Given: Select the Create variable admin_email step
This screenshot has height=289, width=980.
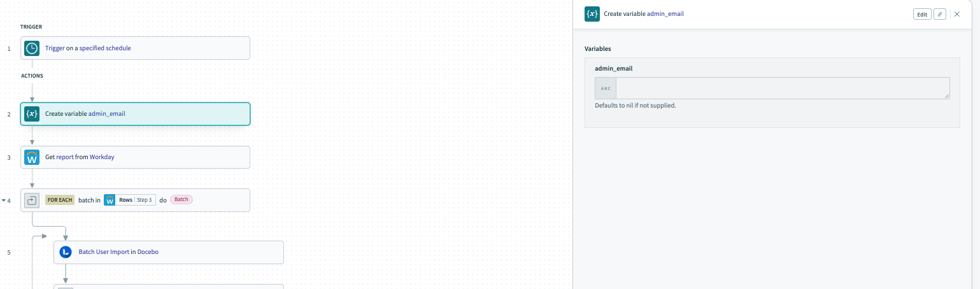Looking at the screenshot, I should coord(135,114).
